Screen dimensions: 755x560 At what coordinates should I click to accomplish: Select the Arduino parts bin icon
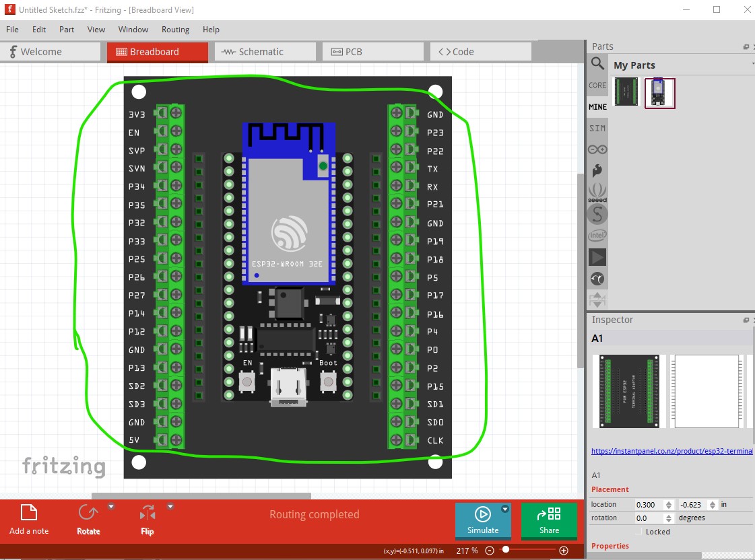click(x=597, y=149)
